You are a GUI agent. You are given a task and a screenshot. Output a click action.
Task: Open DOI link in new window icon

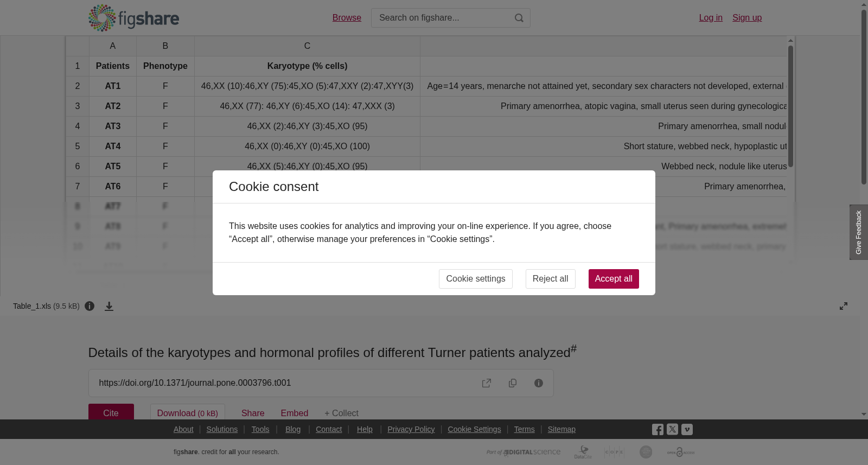click(487, 383)
